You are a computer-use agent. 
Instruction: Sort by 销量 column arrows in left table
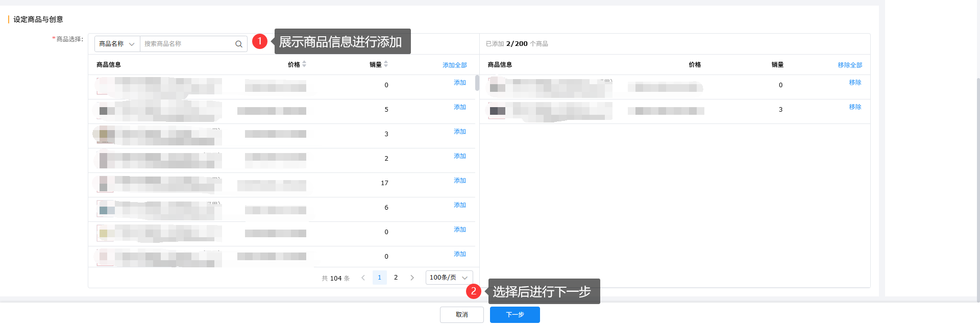(x=386, y=64)
